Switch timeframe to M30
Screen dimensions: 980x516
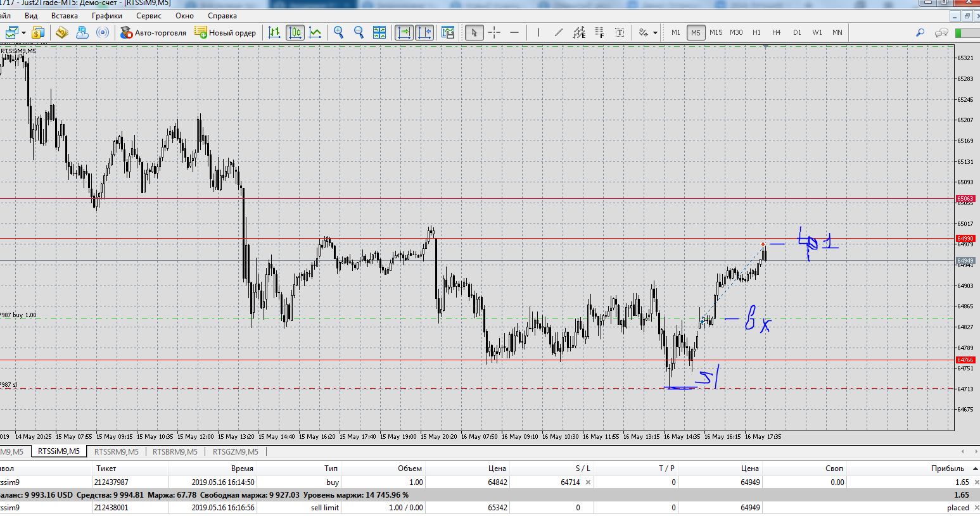(736, 32)
